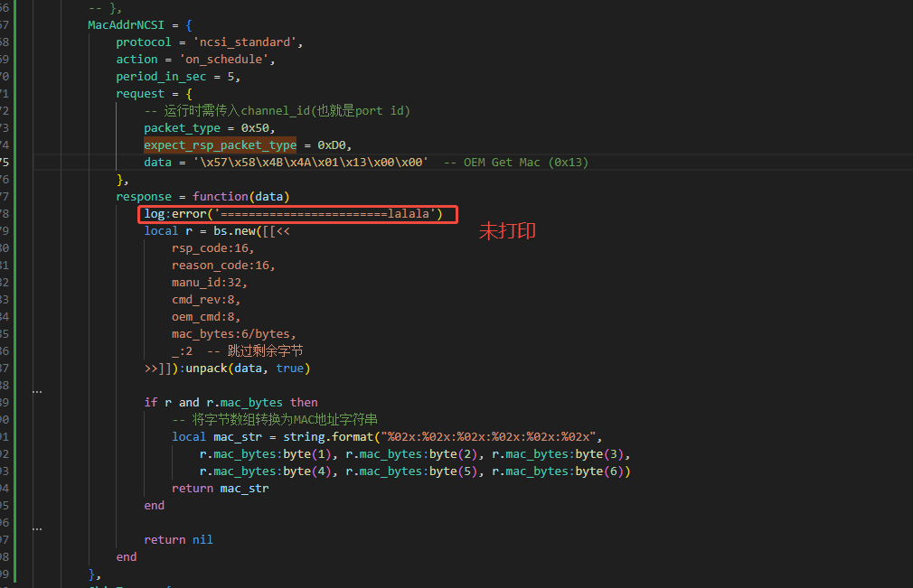Click ellipsis marker above return nil
The image size is (913, 588).
(37, 528)
